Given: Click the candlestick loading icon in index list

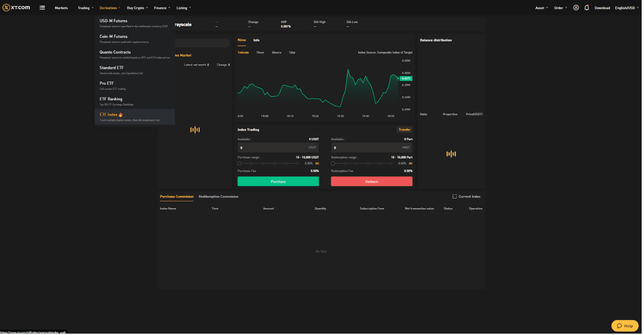Looking at the screenshot, I should (x=195, y=130).
